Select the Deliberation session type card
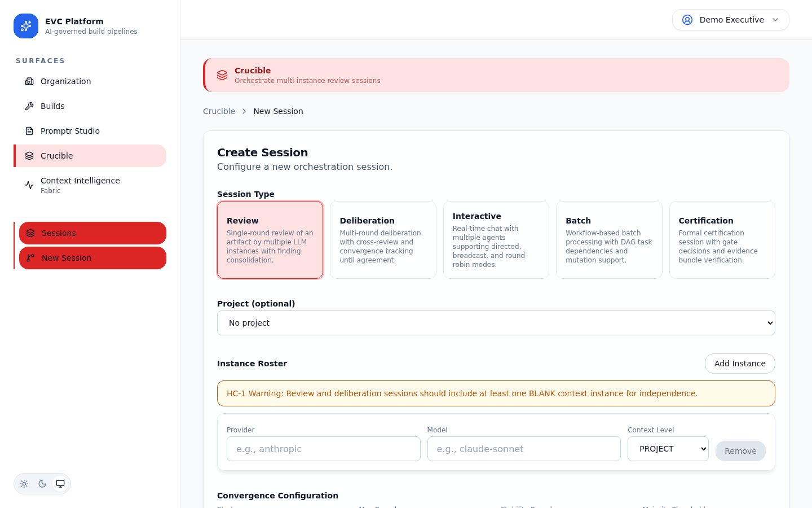 383,240
